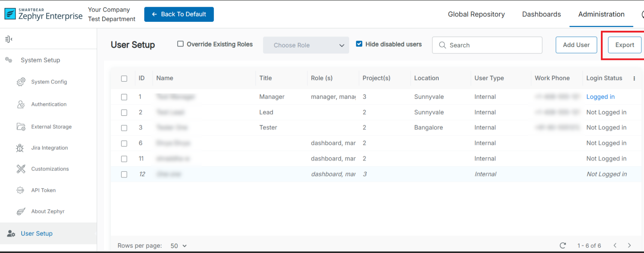The image size is (644, 253).
Task: Click the API Token icon
Action: [21, 190]
